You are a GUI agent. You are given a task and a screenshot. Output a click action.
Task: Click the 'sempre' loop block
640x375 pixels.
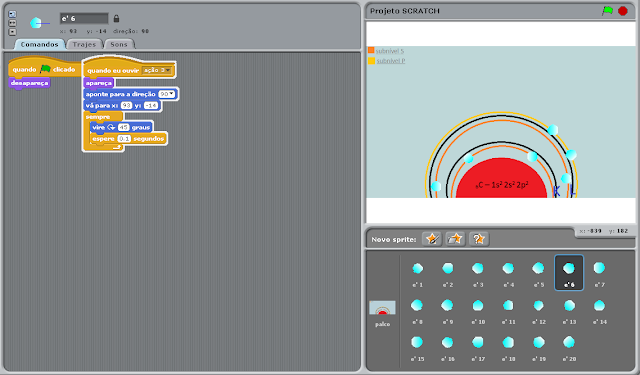tap(98, 117)
